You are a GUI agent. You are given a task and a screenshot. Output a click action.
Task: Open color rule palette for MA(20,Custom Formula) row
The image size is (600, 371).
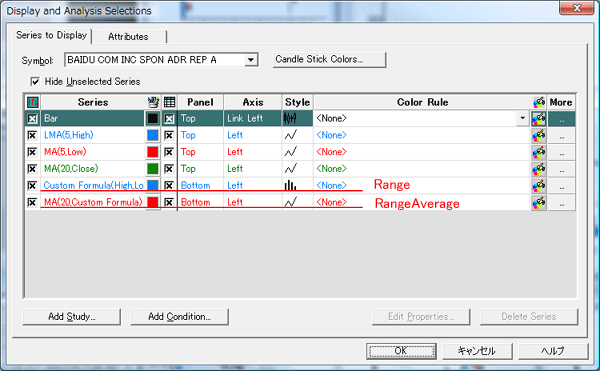(539, 203)
